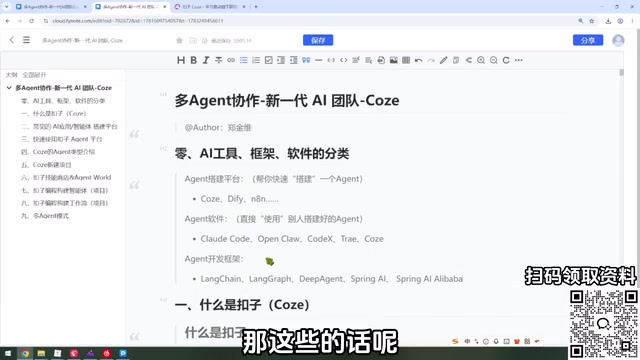This screenshot has width=640, height=360.
Task: Click the pencil edit mode icon
Action: [444, 60]
